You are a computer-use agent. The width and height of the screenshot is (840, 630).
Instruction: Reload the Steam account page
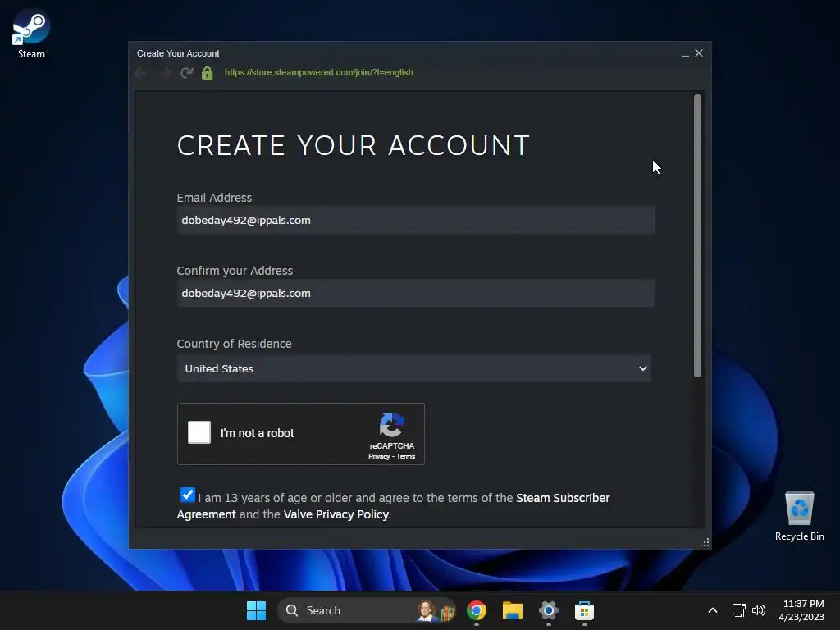pos(186,73)
